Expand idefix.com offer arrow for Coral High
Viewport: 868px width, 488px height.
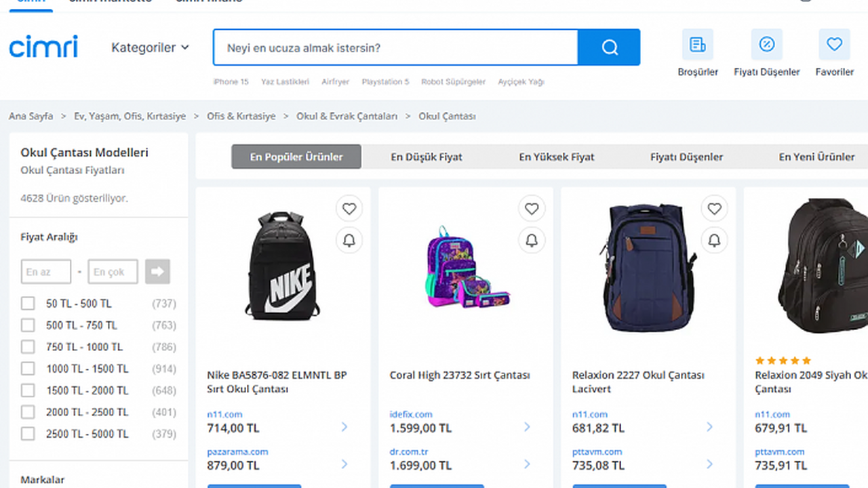tap(527, 427)
